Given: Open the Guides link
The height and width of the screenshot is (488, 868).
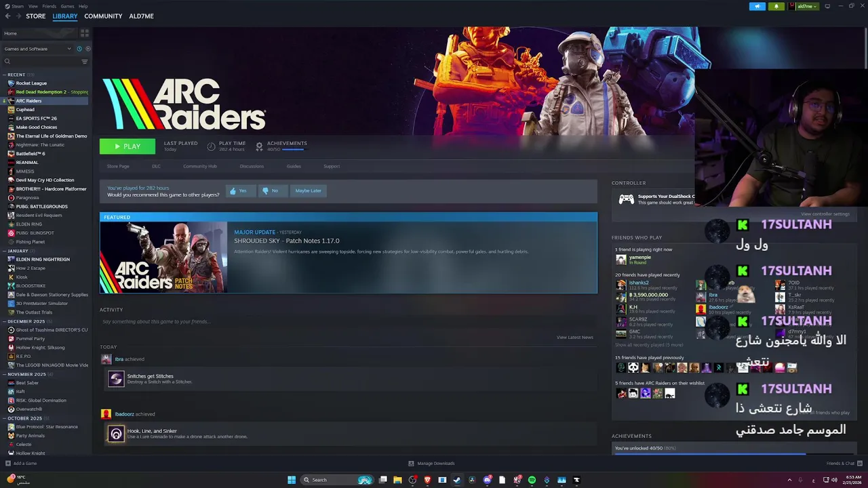Looking at the screenshot, I should point(294,166).
